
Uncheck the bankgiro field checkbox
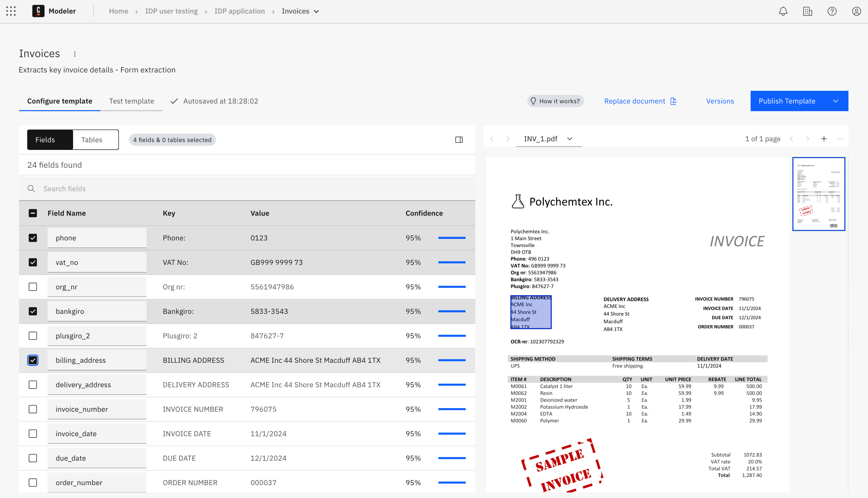click(33, 311)
